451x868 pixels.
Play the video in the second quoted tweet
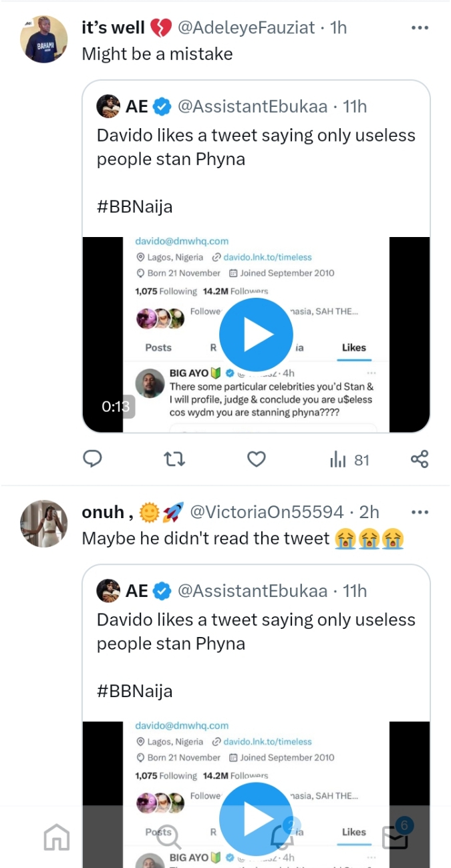[256, 819]
